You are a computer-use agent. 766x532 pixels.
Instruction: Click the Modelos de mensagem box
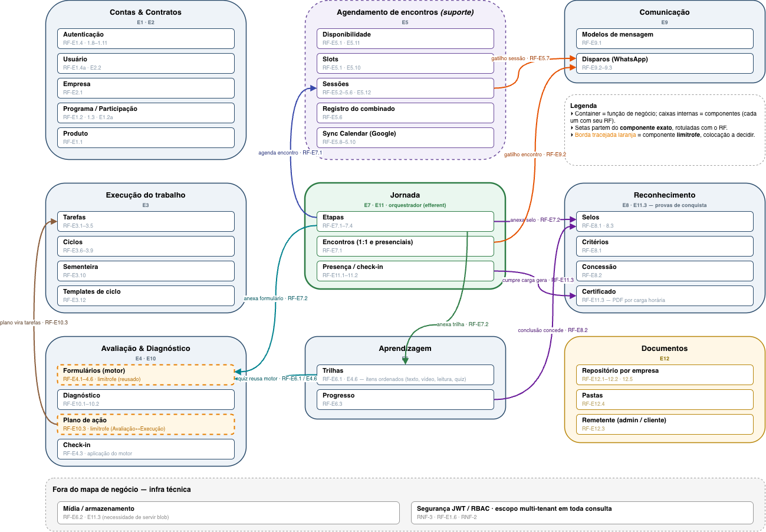click(x=665, y=38)
